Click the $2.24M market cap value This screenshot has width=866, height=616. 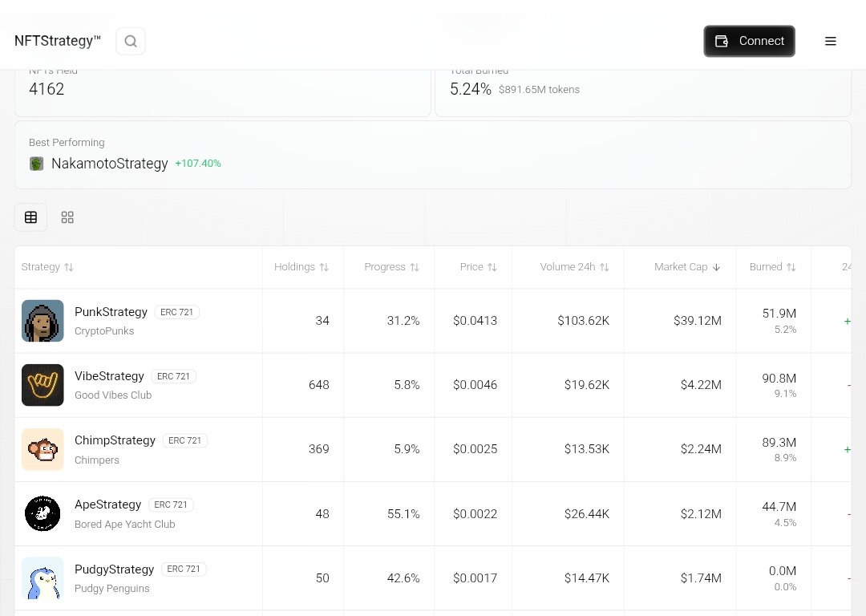pyautogui.click(x=701, y=449)
